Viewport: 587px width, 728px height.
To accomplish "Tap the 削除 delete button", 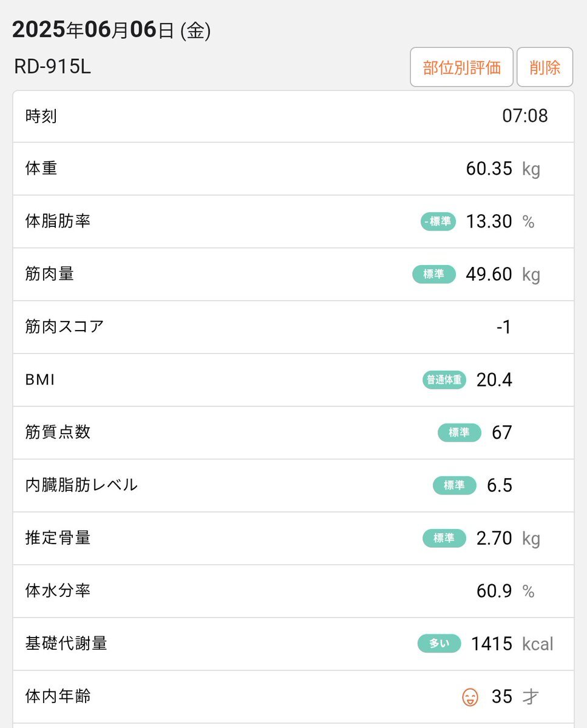I will click(545, 67).
